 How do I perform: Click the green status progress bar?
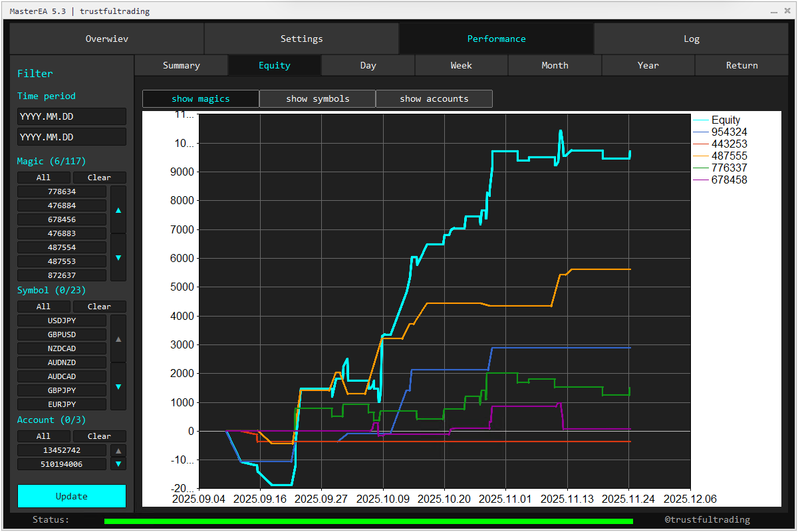368,521
